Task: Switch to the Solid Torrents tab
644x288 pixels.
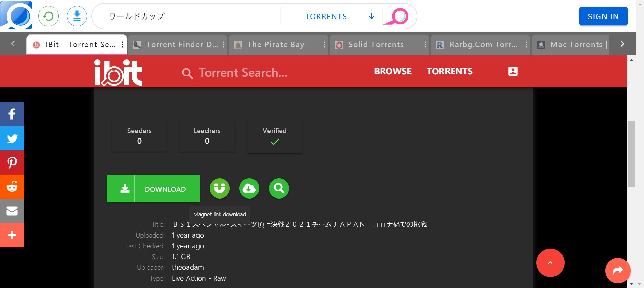Action: 380,44
